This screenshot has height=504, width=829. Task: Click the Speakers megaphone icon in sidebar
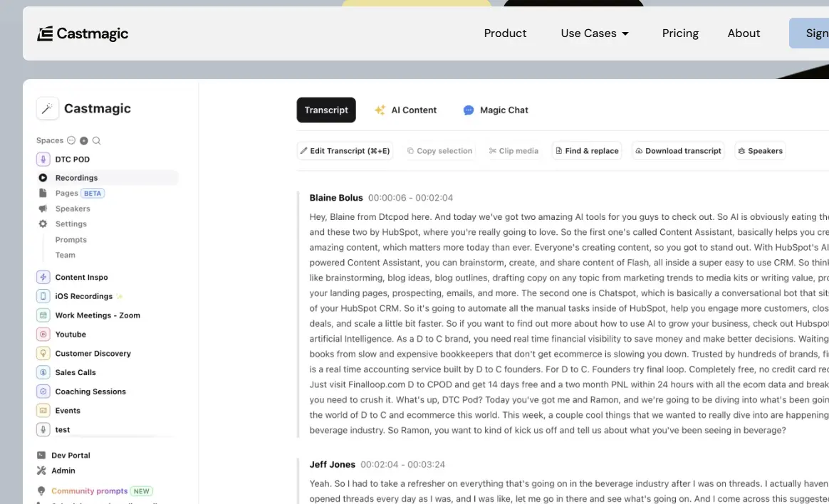[x=43, y=209]
